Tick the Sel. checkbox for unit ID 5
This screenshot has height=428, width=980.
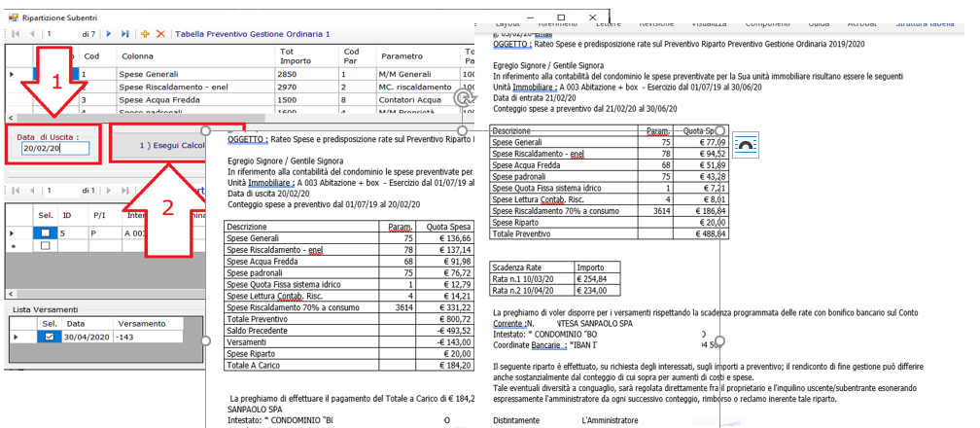click(45, 232)
